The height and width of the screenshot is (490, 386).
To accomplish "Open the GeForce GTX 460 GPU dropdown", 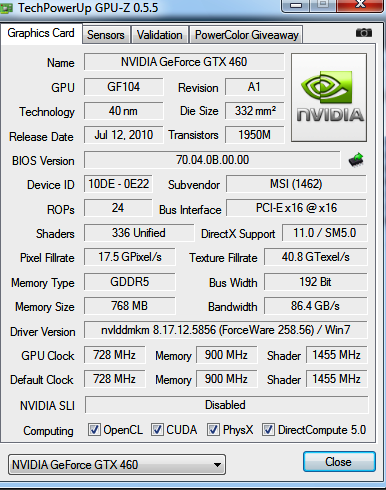I will (117, 464).
